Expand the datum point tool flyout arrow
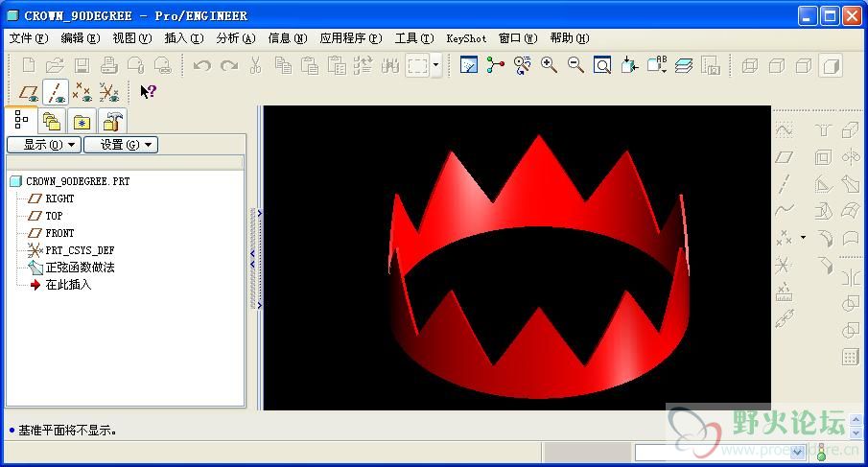 click(x=803, y=238)
